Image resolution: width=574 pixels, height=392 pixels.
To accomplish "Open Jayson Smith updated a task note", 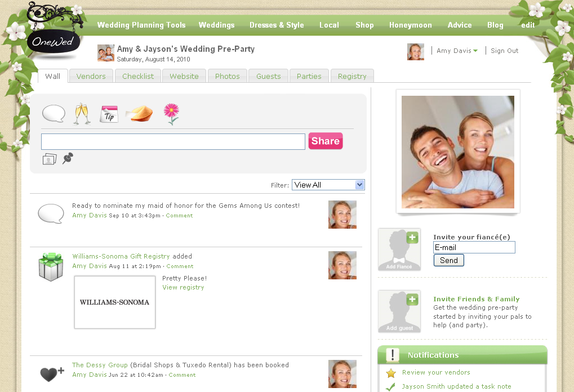I will pyautogui.click(x=456, y=386).
